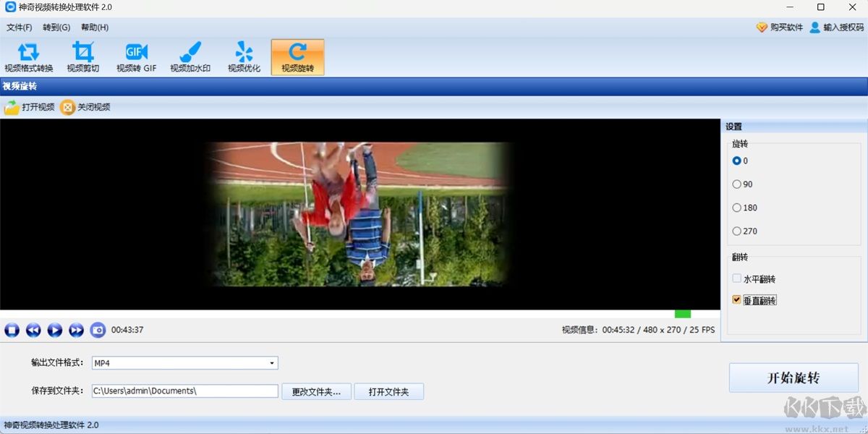The width and height of the screenshot is (868, 434).
Task: Open the 视频优化 tool
Action: [244, 57]
